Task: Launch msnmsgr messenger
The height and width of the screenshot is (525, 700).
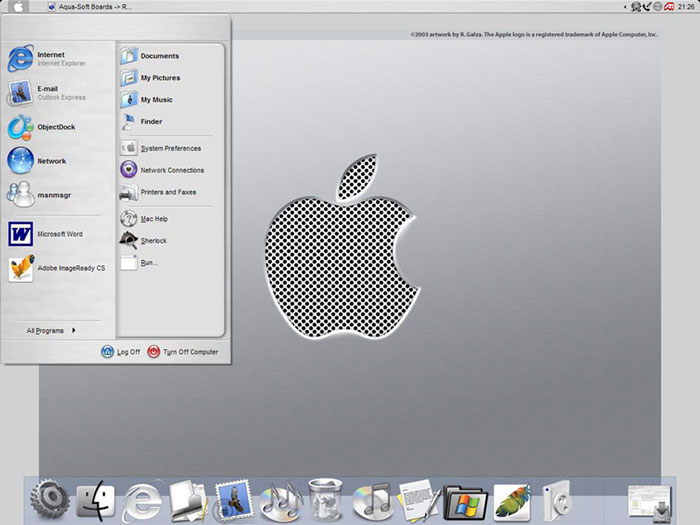Action: [x=39, y=195]
